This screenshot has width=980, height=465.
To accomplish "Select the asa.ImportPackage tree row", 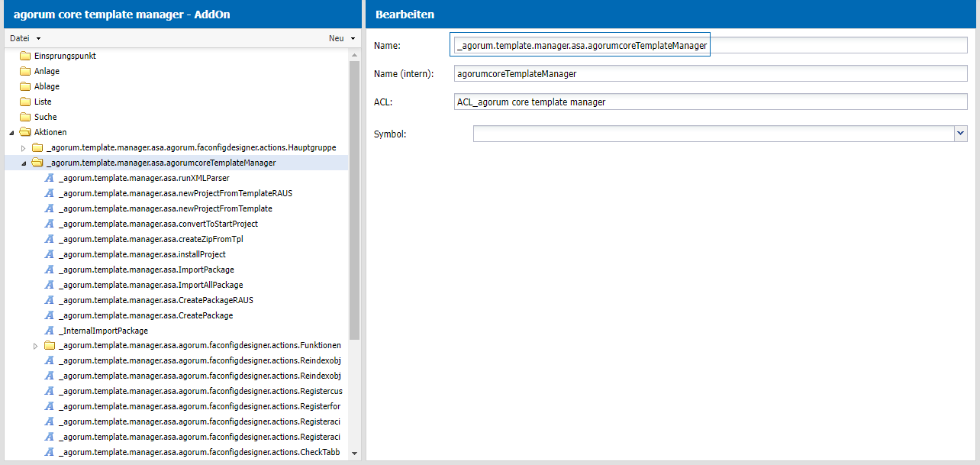I will tap(177, 270).
